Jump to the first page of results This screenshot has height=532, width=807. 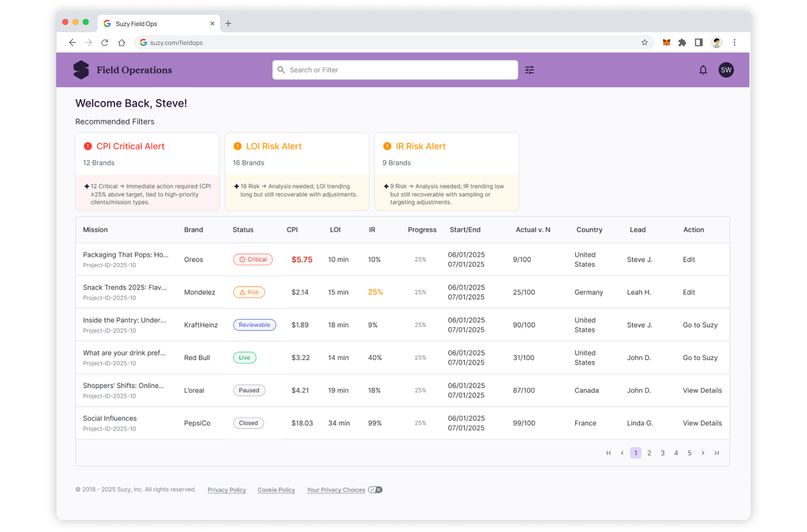click(x=608, y=453)
